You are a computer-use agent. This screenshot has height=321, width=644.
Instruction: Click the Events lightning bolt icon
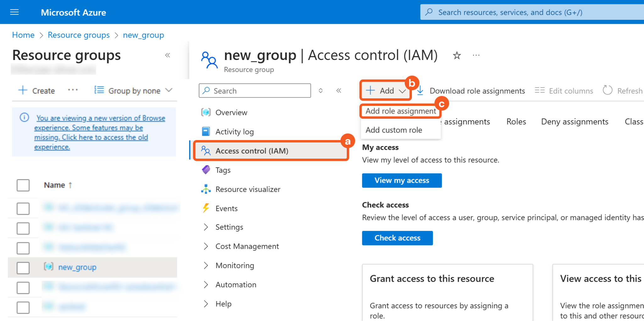tap(206, 208)
